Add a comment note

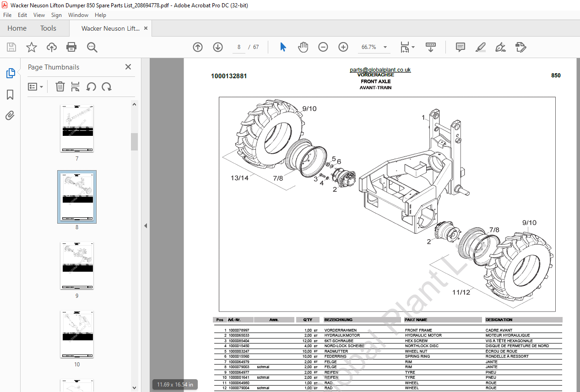tap(461, 47)
